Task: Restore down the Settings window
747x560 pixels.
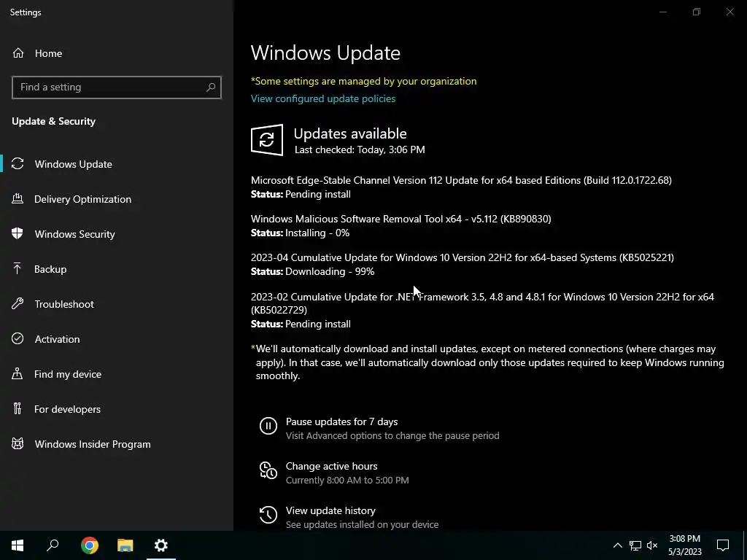Action: (697, 12)
